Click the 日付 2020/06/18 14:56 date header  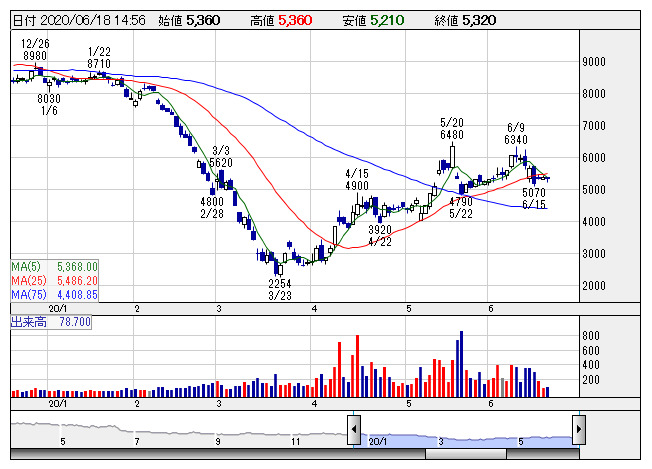pos(79,20)
